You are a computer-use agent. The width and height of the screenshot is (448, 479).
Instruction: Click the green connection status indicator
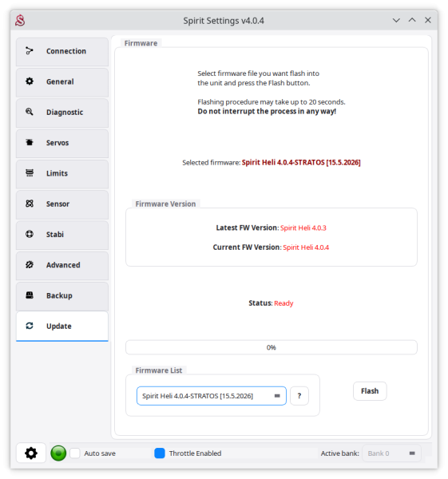pyautogui.click(x=58, y=453)
